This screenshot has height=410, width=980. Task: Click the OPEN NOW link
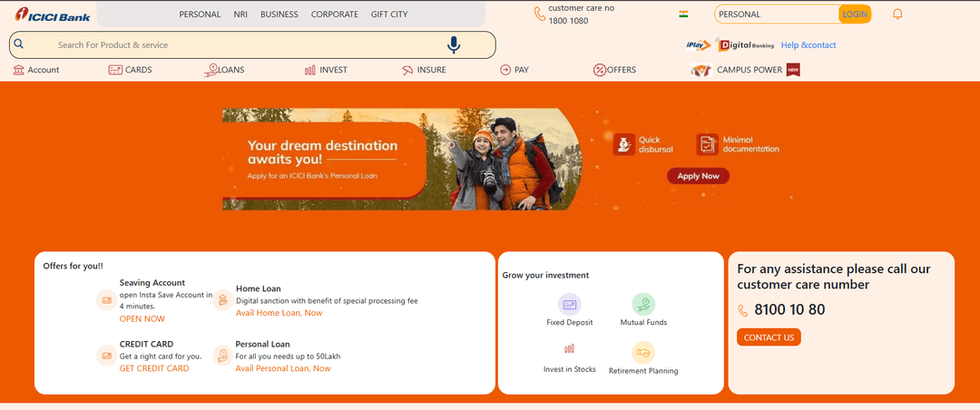pos(142,318)
